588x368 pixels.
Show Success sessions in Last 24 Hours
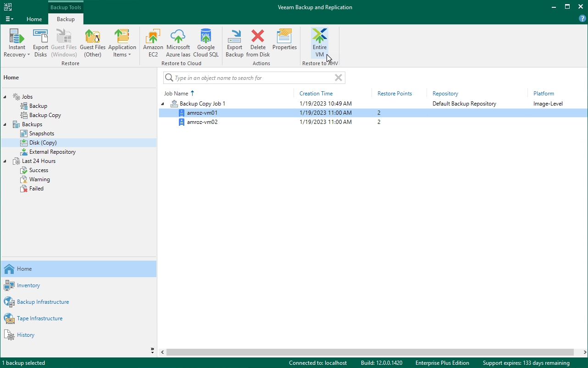click(x=39, y=170)
